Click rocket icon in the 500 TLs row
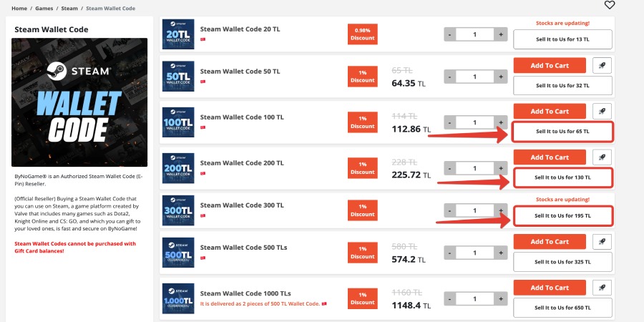The image size is (644, 322). click(x=602, y=242)
